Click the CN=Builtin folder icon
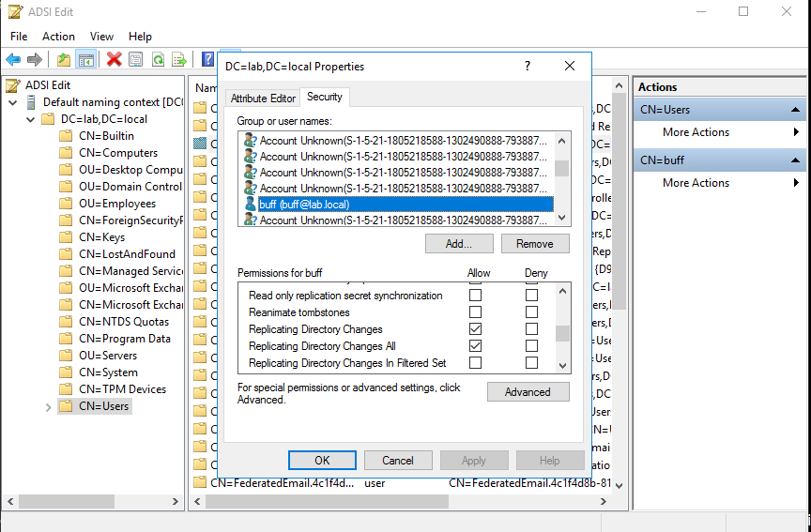The image size is (811, 532). coord(66,136)
